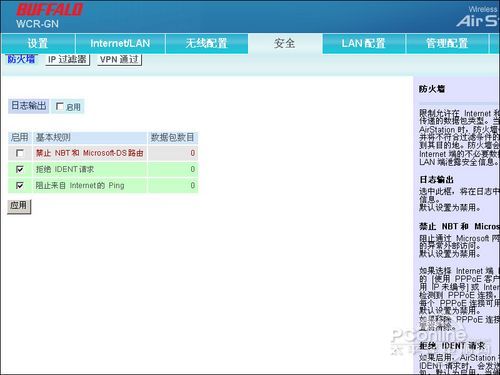Uncheck 阻止来自 Internet 的 Ping rule
Screen dimensions: 500x375
point(20,185)
